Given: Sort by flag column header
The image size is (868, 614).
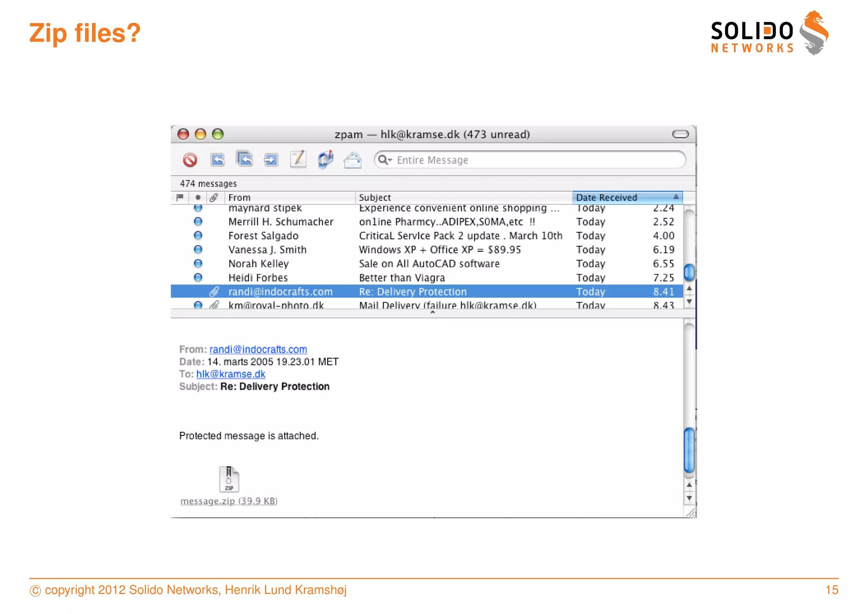Looking at the screenshot, I should pos(180,197).
